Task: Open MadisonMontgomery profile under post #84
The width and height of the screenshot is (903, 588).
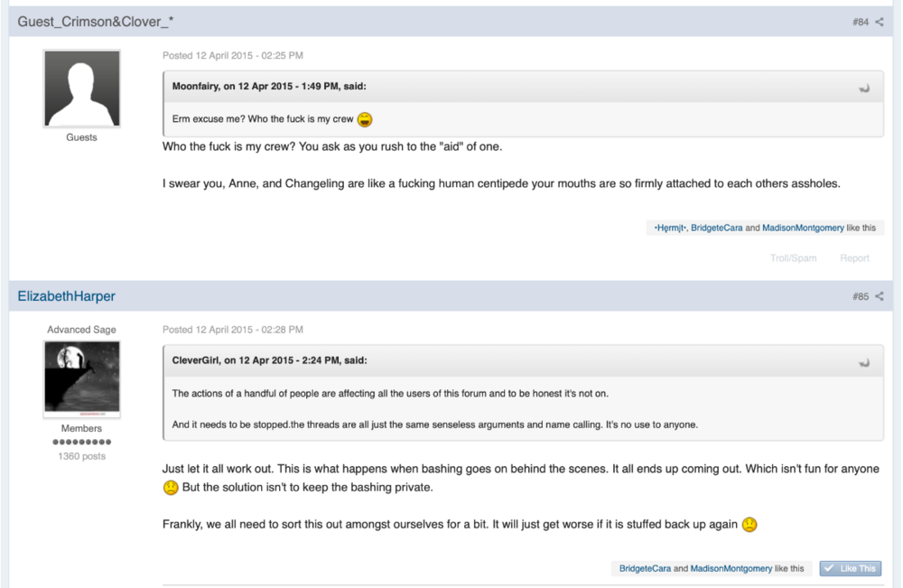Action: (803, 228)
